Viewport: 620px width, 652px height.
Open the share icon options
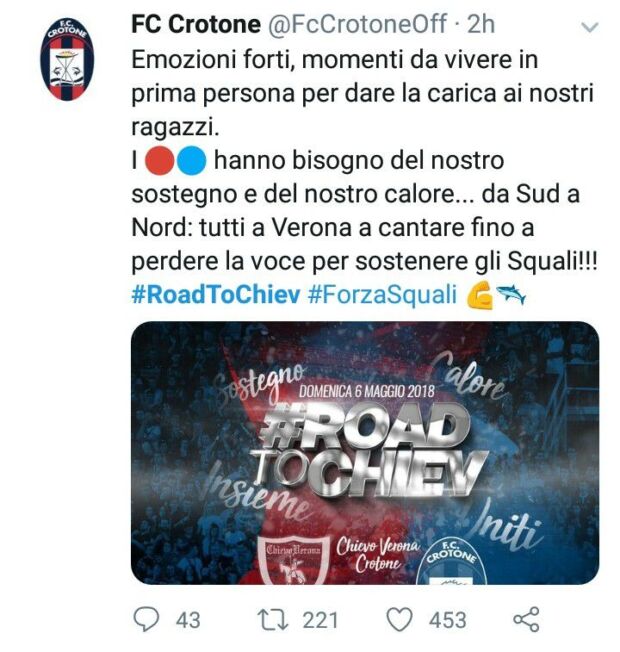(526, 620)
